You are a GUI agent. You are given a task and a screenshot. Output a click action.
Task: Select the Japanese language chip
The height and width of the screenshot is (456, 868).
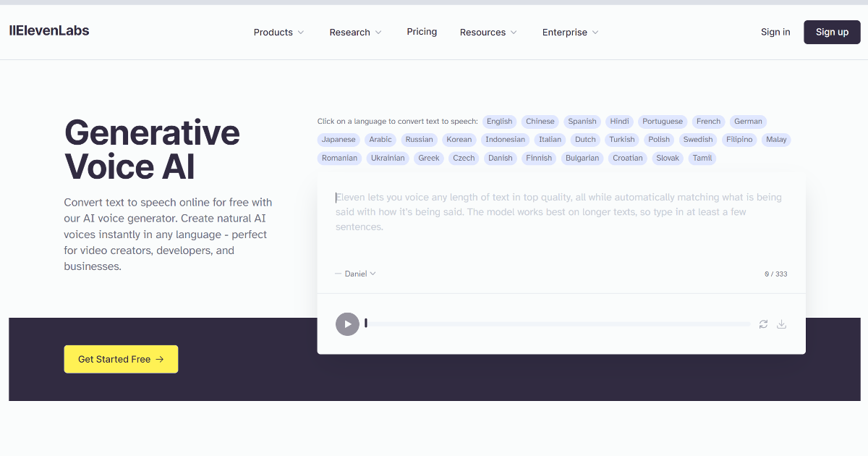(x=338, y=139)
